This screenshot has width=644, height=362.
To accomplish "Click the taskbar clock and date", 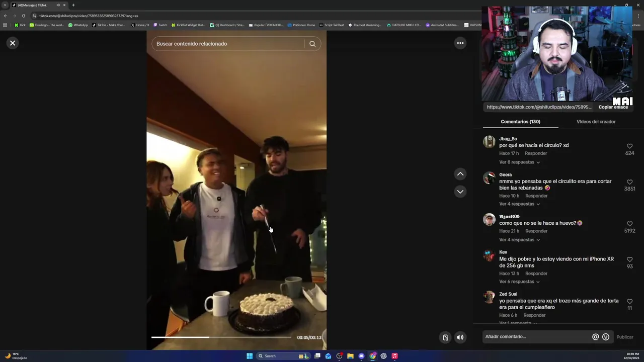I will click(x=632, y=356).
